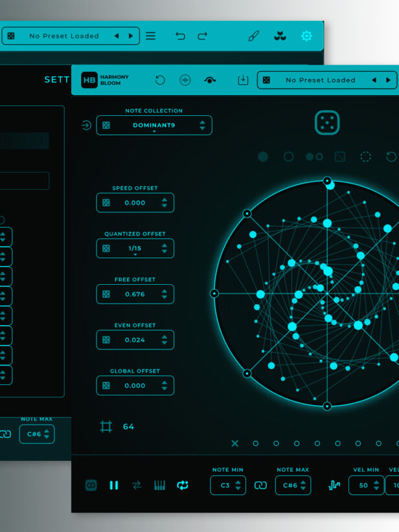Step Note Max C#6 arrows in back window
The image size is (399, 532).
click(x=47, y=434)
